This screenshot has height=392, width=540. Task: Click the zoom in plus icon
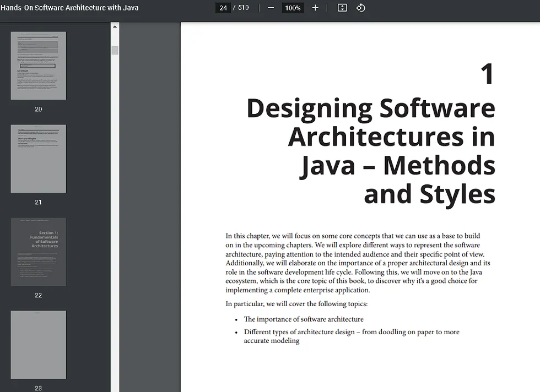pyautogui.click(x=315, y=8)
